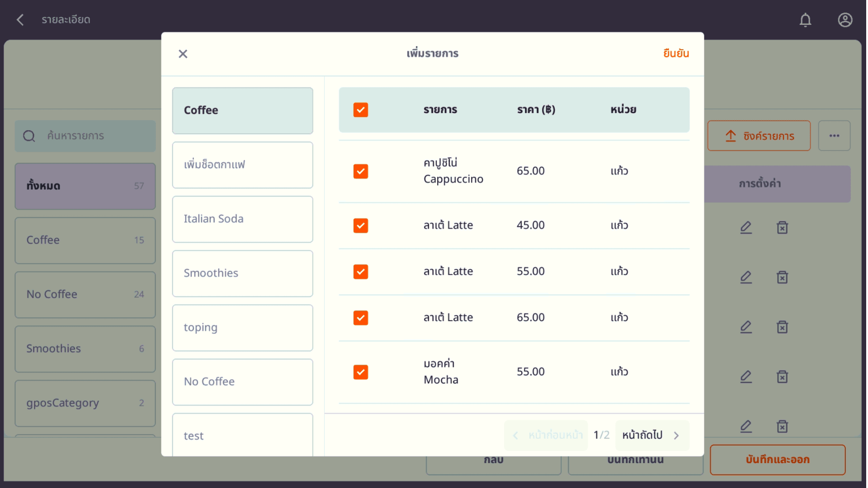Click the บันทึกและออก save and exit button
868x488 pixels.
(x=777, y=460)
